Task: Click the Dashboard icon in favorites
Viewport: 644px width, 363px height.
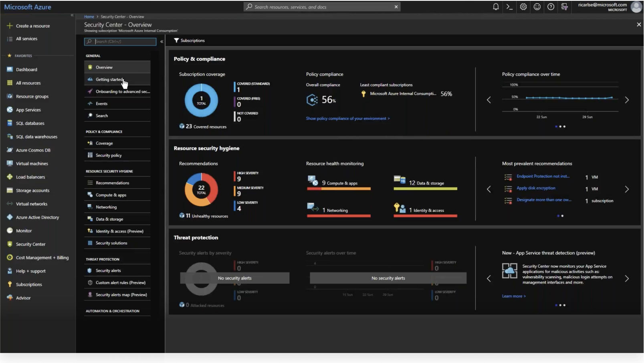Action: tap(10, 69)
